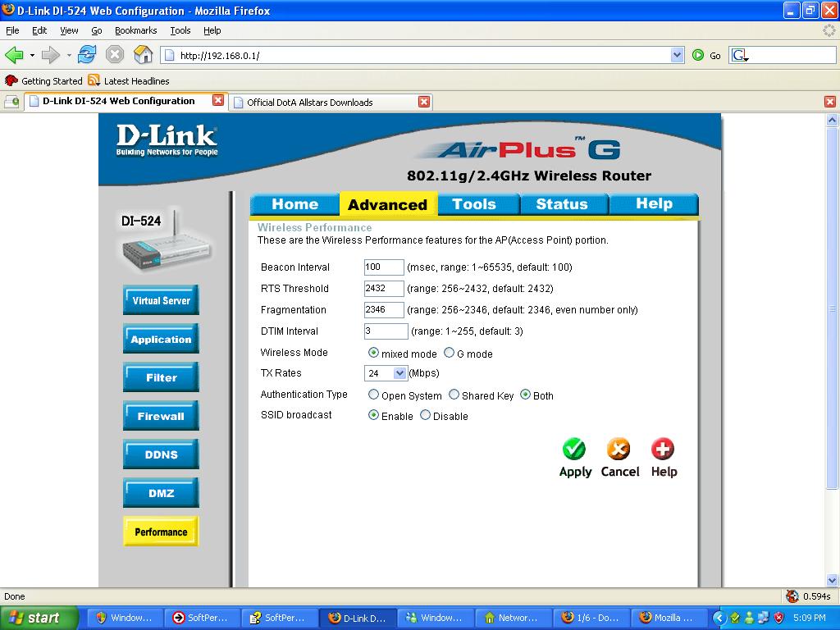Screen dimensions: 840x630
Task: Click the red Help plus icon
Action: coord(663,449)
